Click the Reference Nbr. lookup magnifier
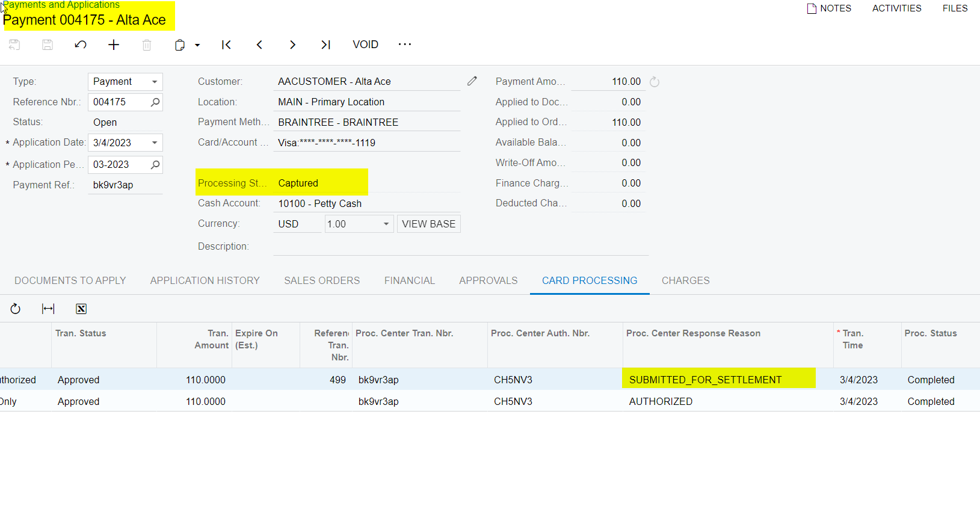The image size is (980, 512). pos(155,102)
